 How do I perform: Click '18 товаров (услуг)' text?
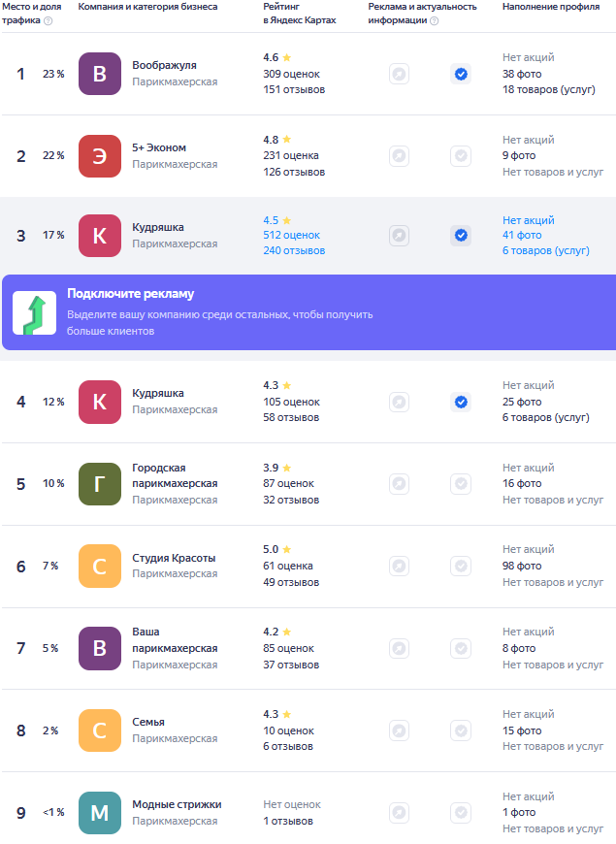(x=549, y=90)
